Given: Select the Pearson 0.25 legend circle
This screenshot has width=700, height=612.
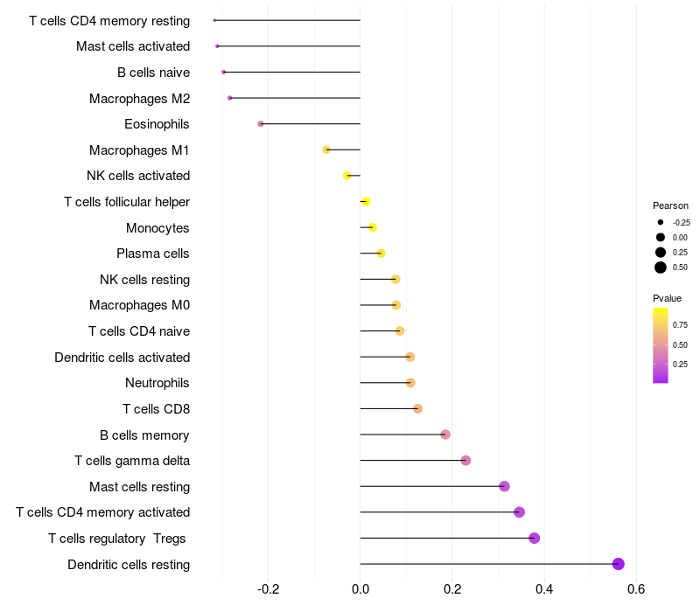Looking at the screenshot, I should [x=661, y=253].
